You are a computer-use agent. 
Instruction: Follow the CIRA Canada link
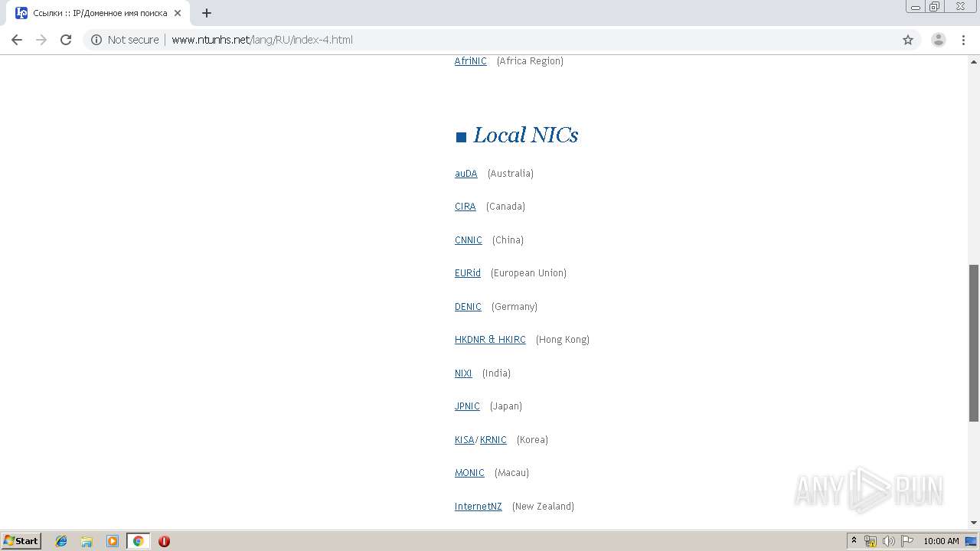pos(465,207)
